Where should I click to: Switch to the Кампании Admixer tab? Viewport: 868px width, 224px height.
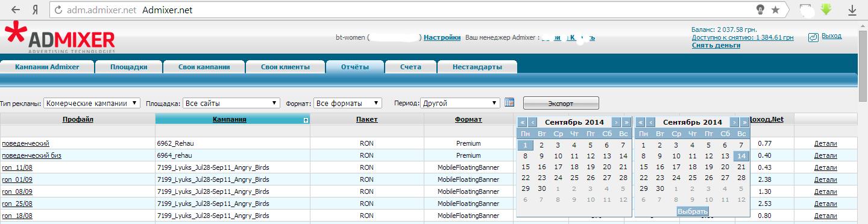coord(47,67)
